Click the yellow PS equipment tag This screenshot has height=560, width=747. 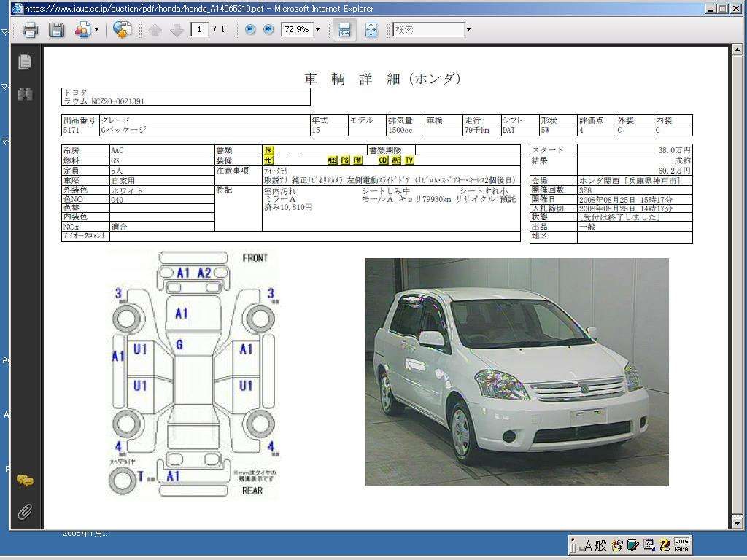click(345, 160)
